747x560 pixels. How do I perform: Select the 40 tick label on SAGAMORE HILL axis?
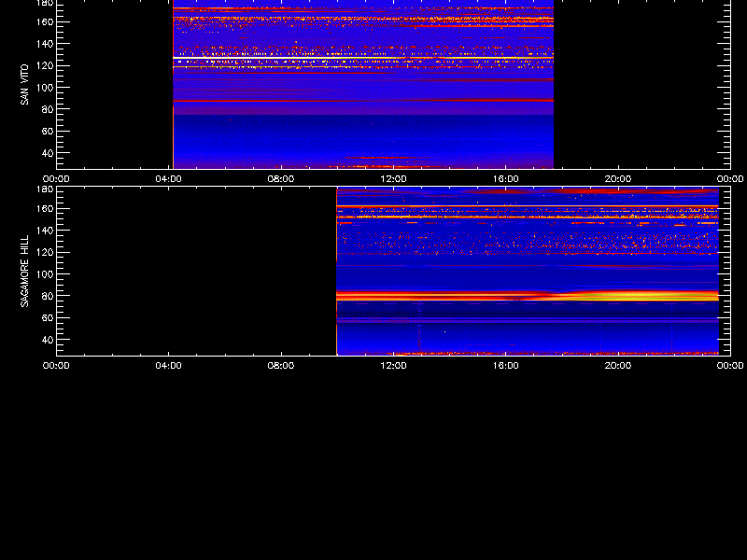[49, 340]
